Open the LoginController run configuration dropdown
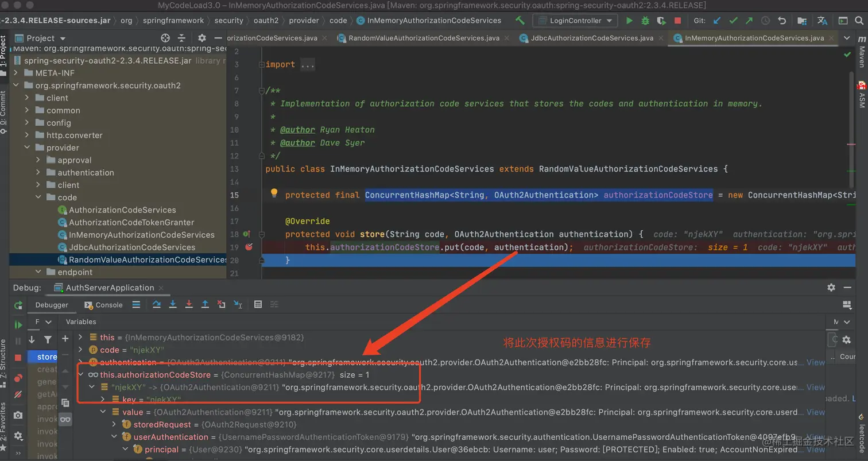868x461 pixels. click(575, 20)
